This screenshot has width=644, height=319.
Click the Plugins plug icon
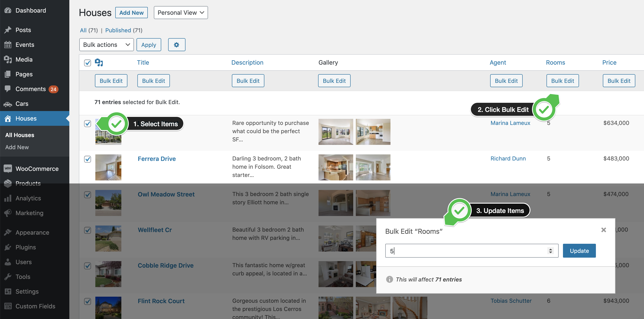point(8,247)
